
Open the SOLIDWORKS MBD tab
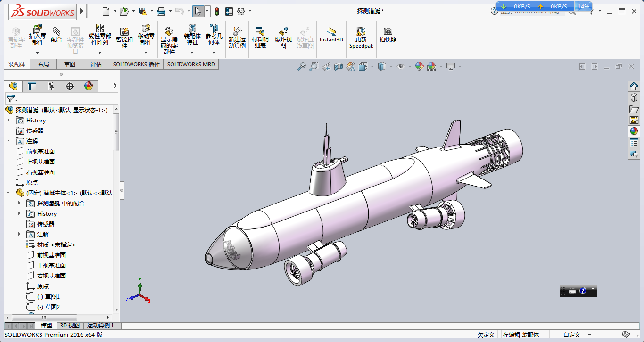tap(191, 65)
